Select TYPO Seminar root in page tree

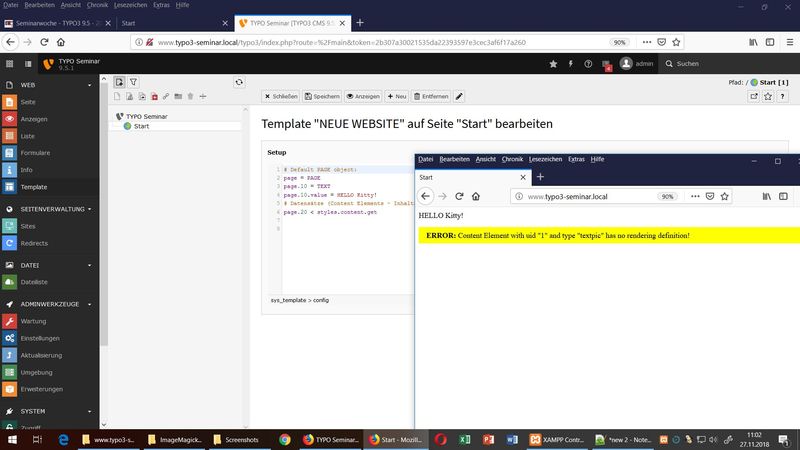tap(146, 117)
